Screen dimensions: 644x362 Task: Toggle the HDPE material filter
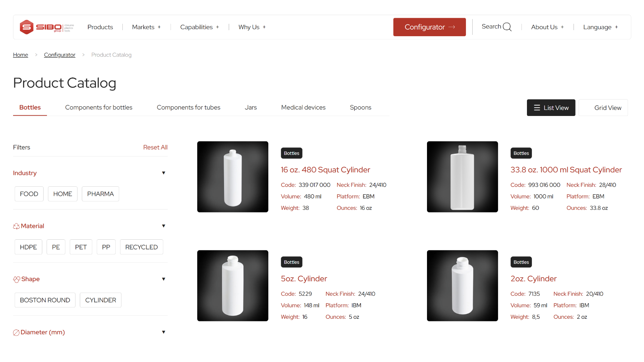(x=28, y=247)
